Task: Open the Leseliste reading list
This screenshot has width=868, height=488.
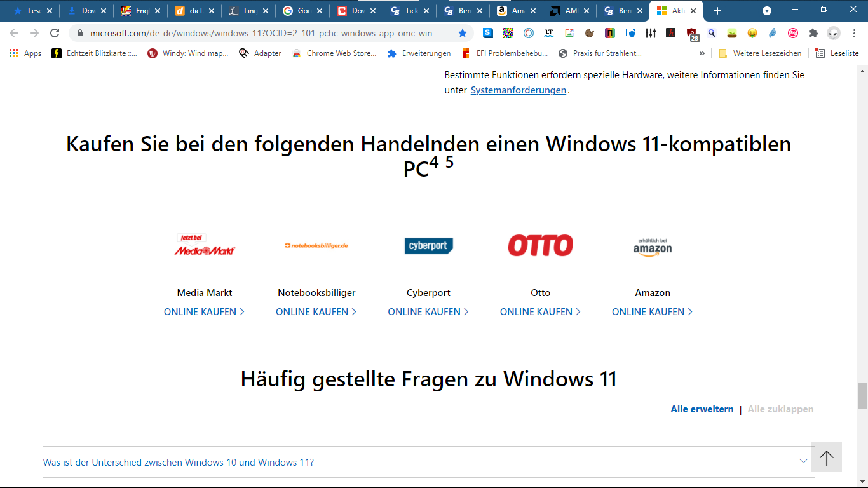Action: (x=837, y=53)
